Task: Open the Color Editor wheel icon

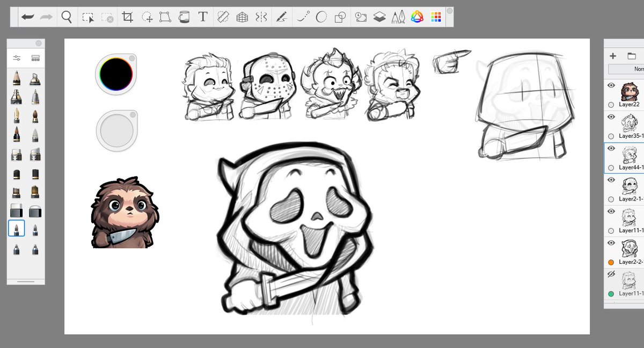Action: (x=417, y=17)
